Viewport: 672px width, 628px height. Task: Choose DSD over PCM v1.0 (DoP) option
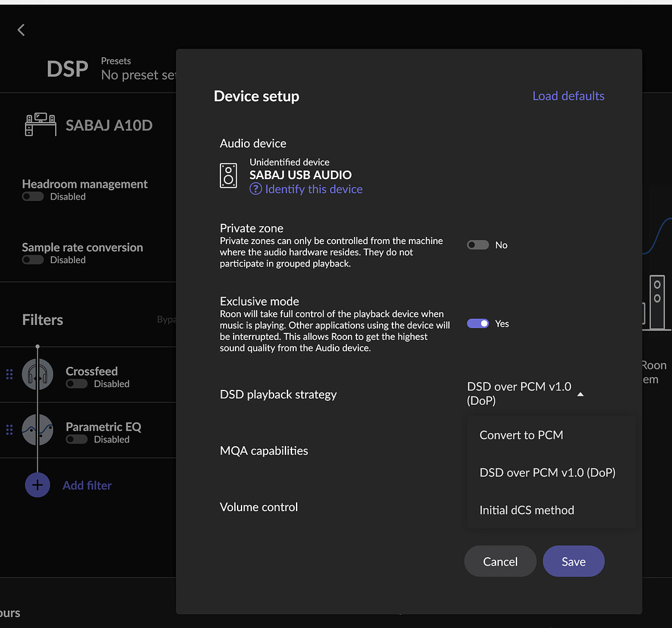[547, 472]
